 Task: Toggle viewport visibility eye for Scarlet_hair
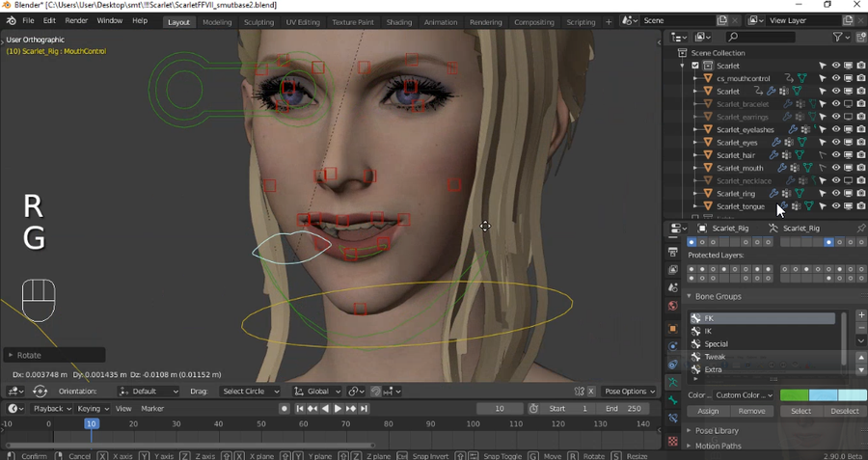pyautogui.click(x=835, y=155)
